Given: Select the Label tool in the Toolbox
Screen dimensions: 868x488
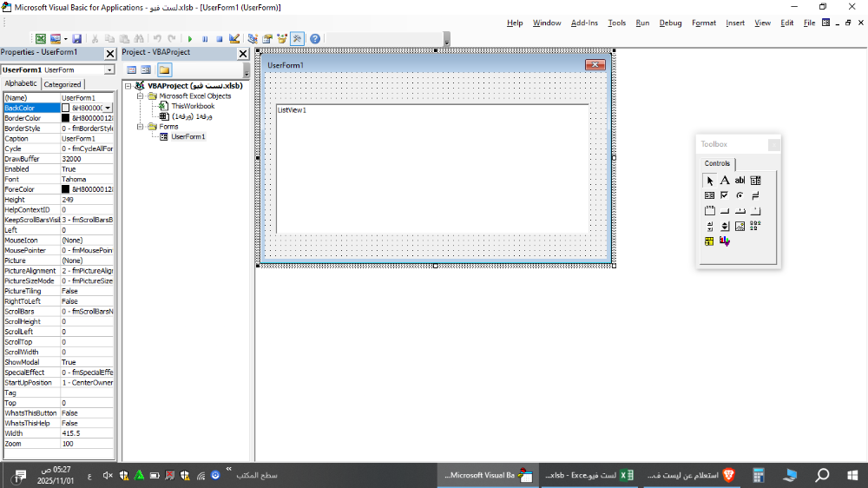Looking at the screenshot, I should click(x=725, y=181).
